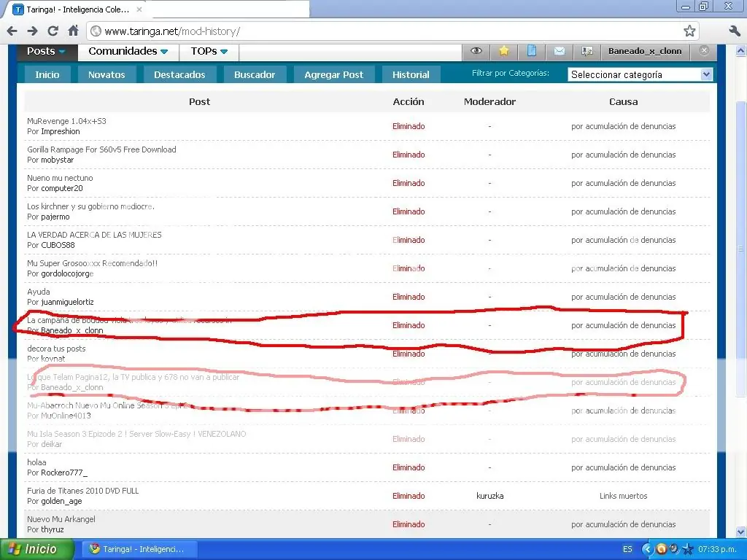The height and width of the screenshot is (560, 747).
Task: Click post title MuRevenge 1.04x+S3
Action: [x=66, y=121]
